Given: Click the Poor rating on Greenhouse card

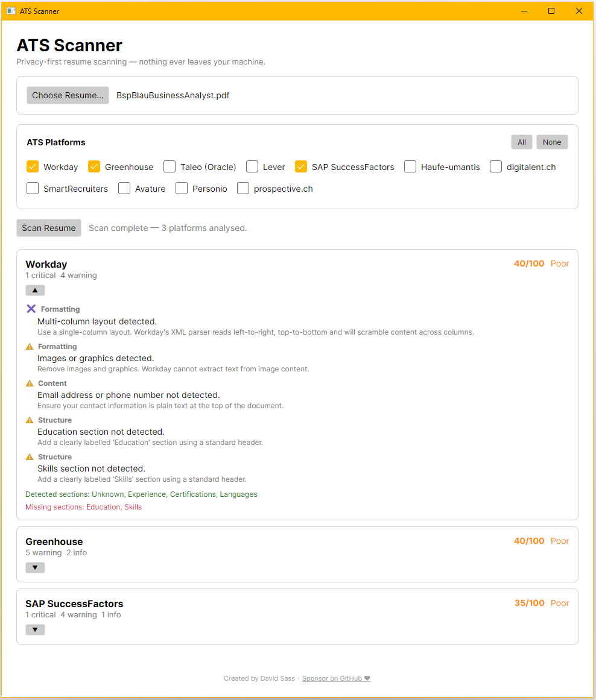Looking at the screenshot, I should coord(560,541).
